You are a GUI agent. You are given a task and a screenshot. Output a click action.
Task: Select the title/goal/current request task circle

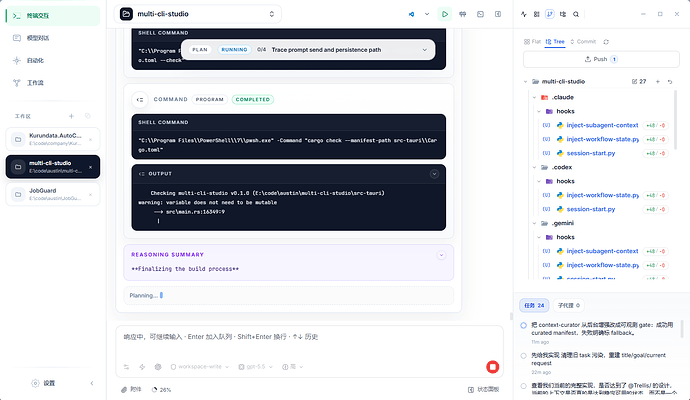523,356
